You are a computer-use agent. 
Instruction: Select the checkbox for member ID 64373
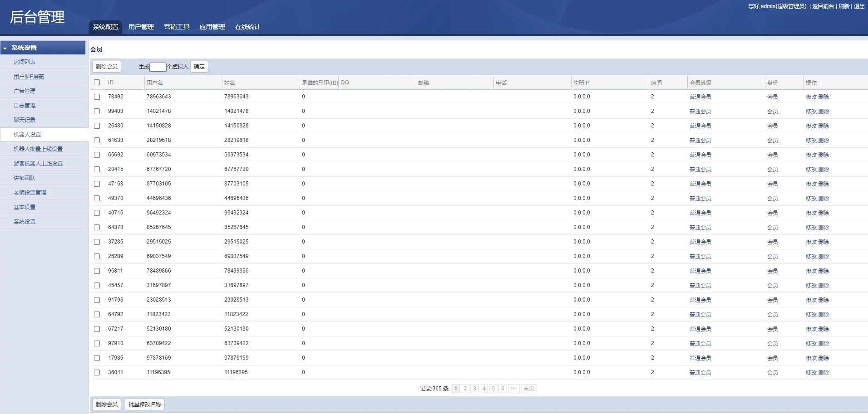click(x=97, y=228)
